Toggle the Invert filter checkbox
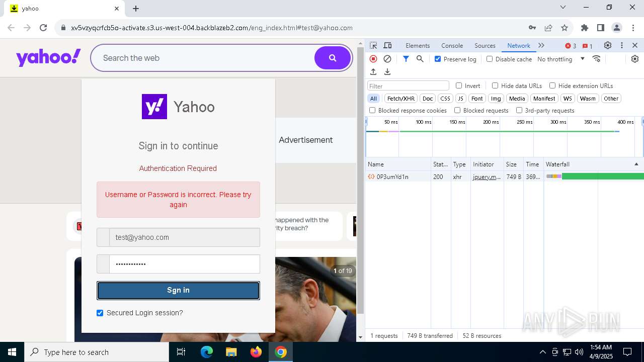 459,85
